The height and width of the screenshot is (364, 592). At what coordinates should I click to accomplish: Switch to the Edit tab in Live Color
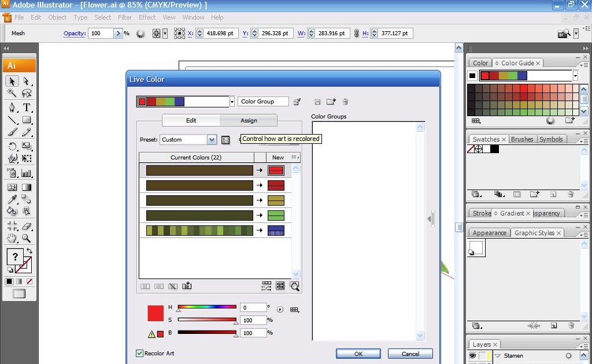pos(191,120)
